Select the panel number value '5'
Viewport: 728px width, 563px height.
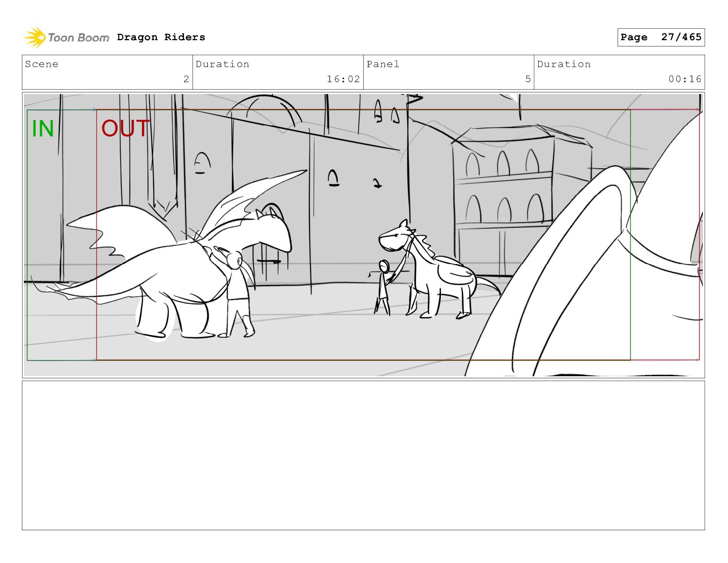click(528, 79)
